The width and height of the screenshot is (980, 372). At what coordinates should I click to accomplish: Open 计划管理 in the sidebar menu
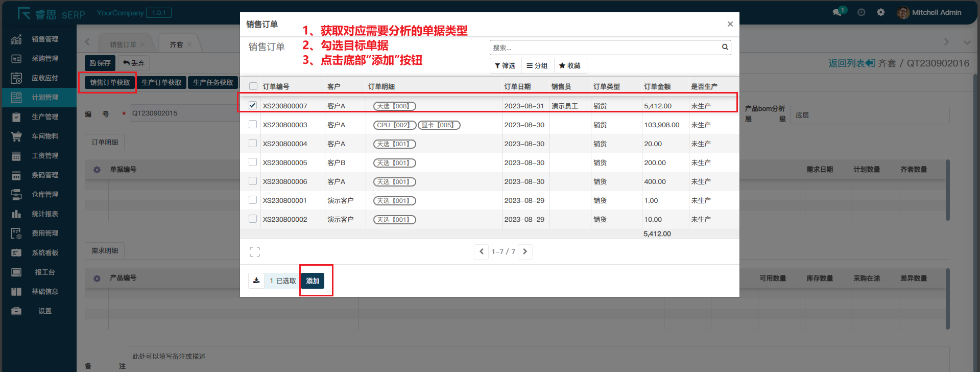click(x=45, y=97)
